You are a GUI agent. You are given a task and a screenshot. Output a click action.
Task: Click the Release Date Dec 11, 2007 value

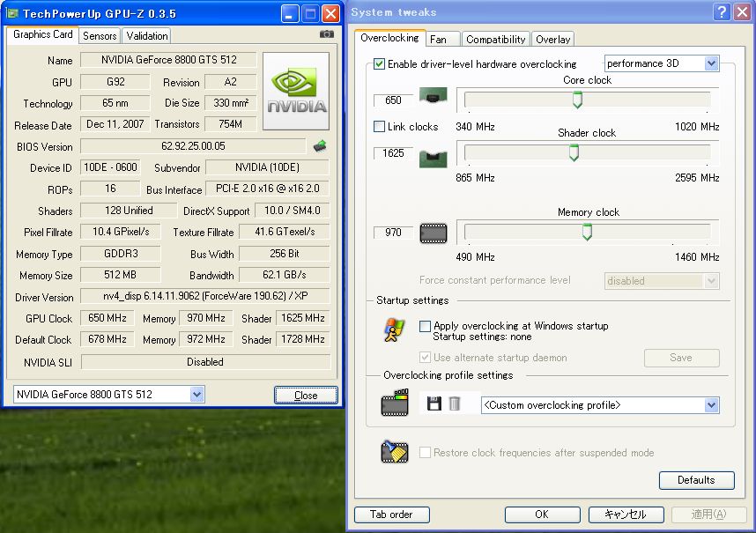(x=115, y=124)
